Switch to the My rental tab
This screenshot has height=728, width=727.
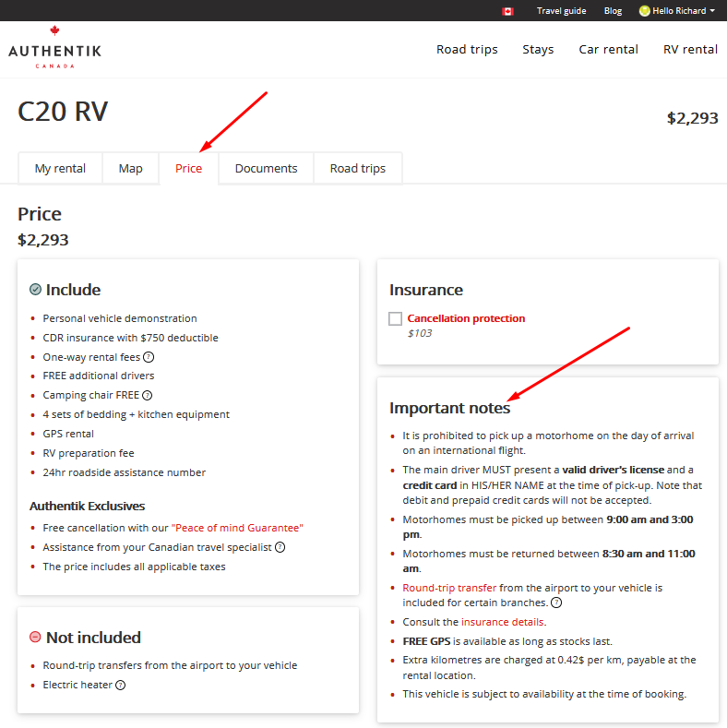coord(60,168)
